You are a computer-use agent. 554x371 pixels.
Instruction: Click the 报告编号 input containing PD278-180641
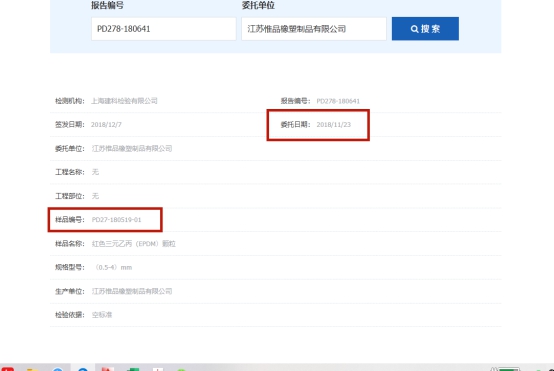click(164, 29)
